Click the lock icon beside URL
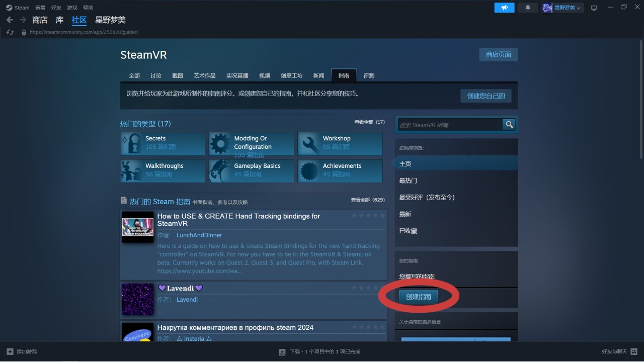This screenshot has height=362, width=644. (x=24, y=32)
